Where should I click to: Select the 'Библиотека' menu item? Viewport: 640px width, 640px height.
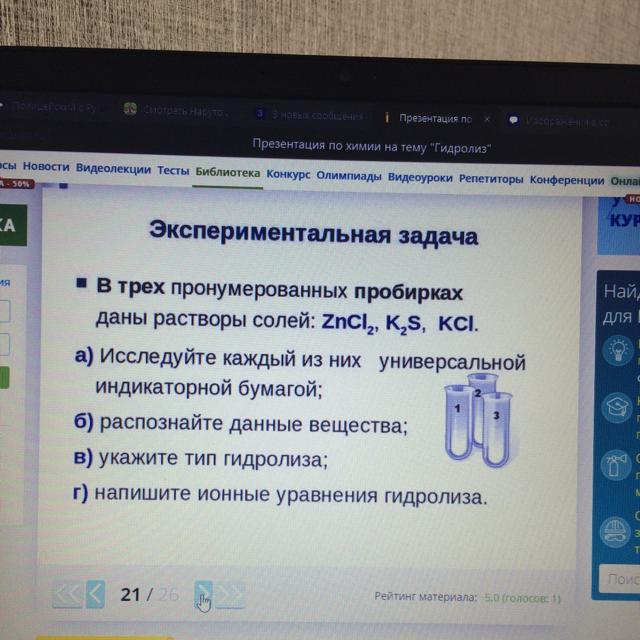228,172
